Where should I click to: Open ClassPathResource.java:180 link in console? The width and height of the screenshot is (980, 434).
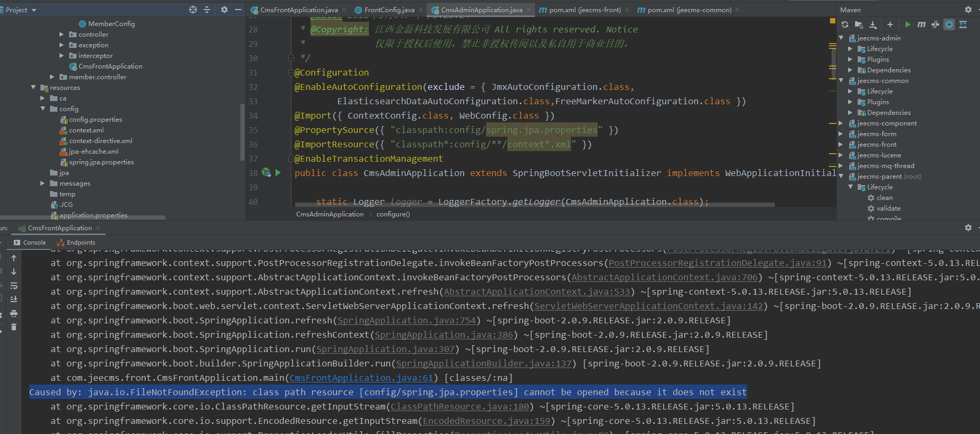click(x=460, y=406)
